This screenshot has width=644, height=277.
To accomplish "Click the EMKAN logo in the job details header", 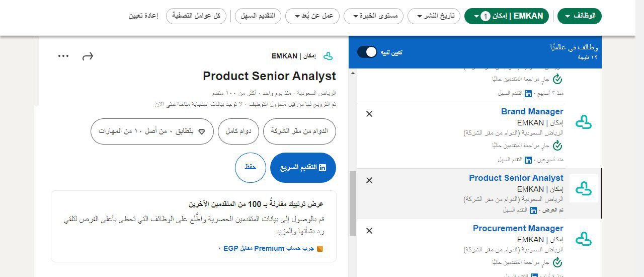I will [x=328, y=56].
